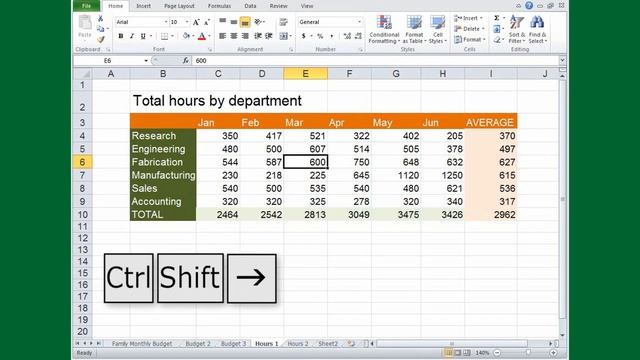The width and height of the screenshot is (640, 360).
Task: Switch to the Insert ribbon tab
Action: [x=143, y=6]
